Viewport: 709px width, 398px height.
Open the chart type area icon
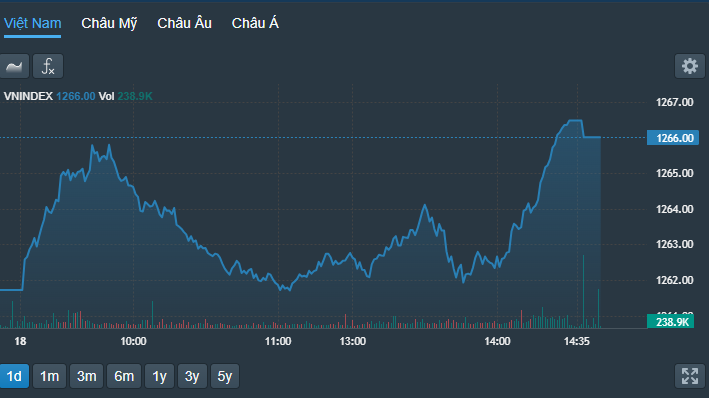[x=14, y=66]
